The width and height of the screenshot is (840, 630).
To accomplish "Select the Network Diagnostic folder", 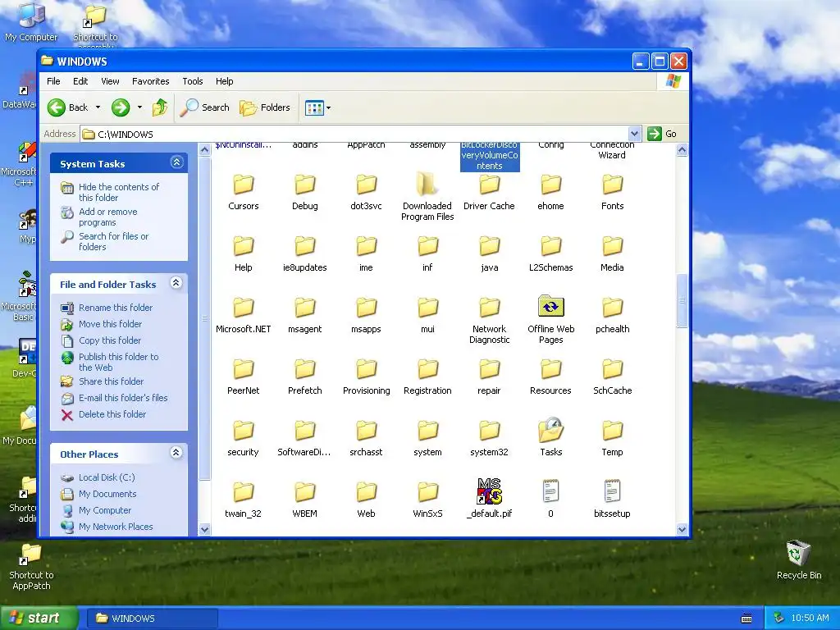I will [489, 319].
